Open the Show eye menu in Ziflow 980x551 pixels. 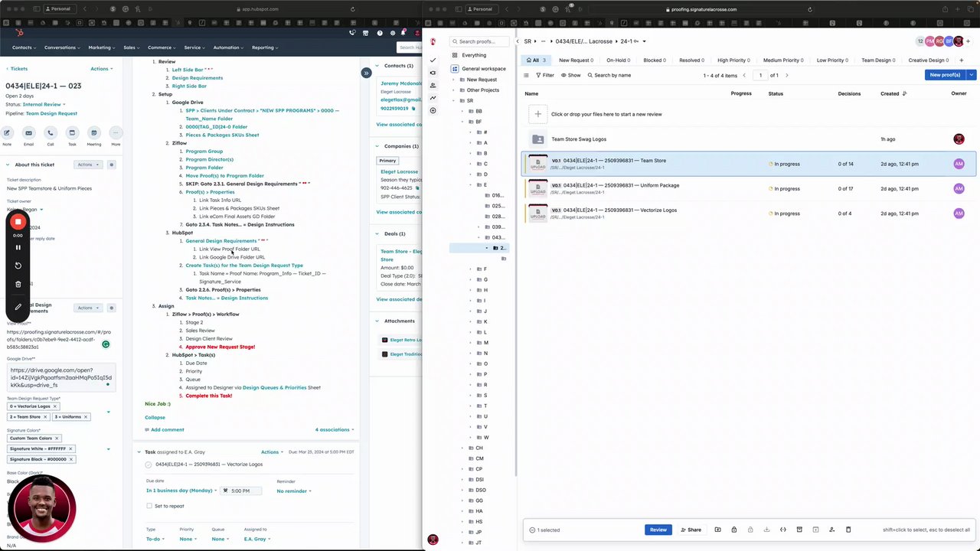point(571,75)
